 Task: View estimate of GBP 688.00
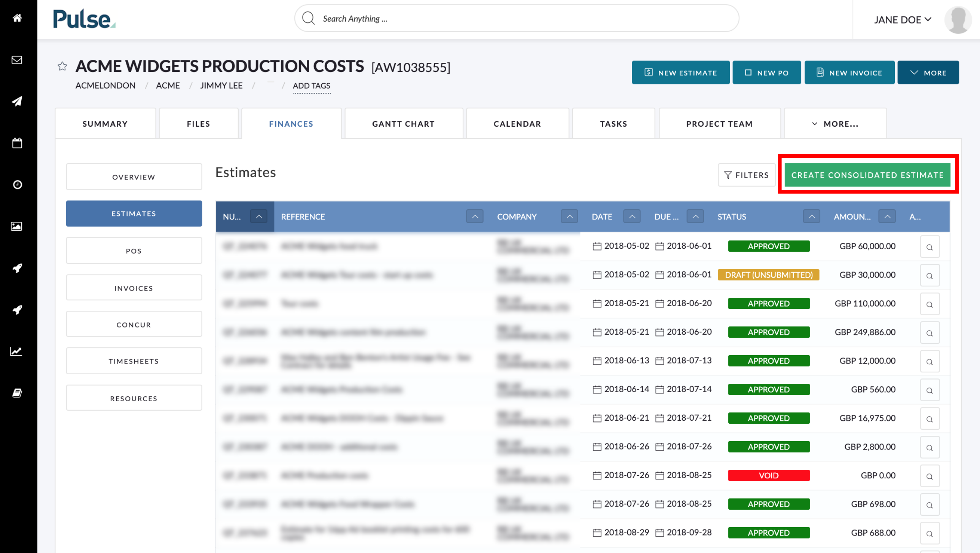tap(929, 533)
